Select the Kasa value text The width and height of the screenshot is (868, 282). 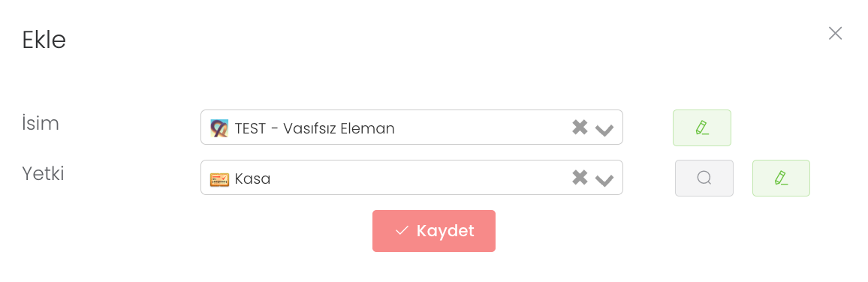252,179
